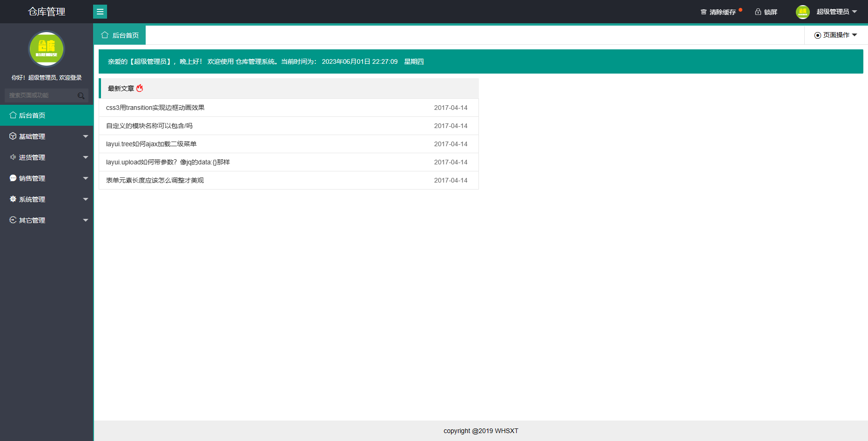The height and width of the screenshot is (441, 868).
Task: Click the lock icon for 锁屏
Action: click(x=758, y=12)
